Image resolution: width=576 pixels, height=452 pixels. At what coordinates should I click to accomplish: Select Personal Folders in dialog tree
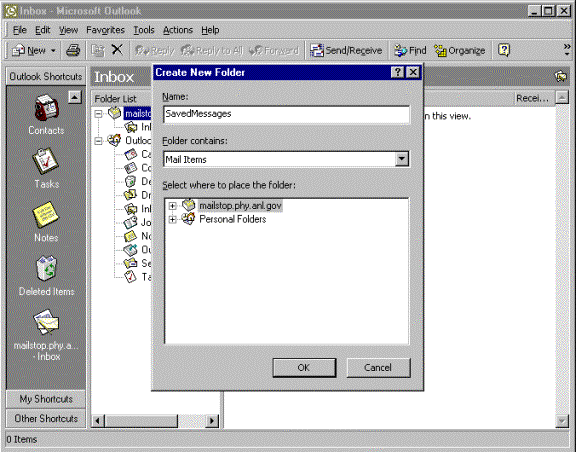coord(233,219)
